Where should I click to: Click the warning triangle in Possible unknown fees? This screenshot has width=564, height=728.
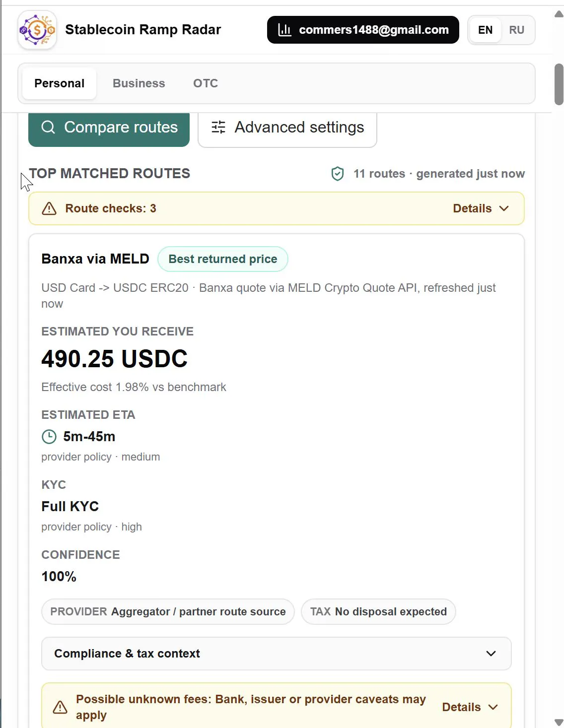pyautogui.click(x=60, y=707)
